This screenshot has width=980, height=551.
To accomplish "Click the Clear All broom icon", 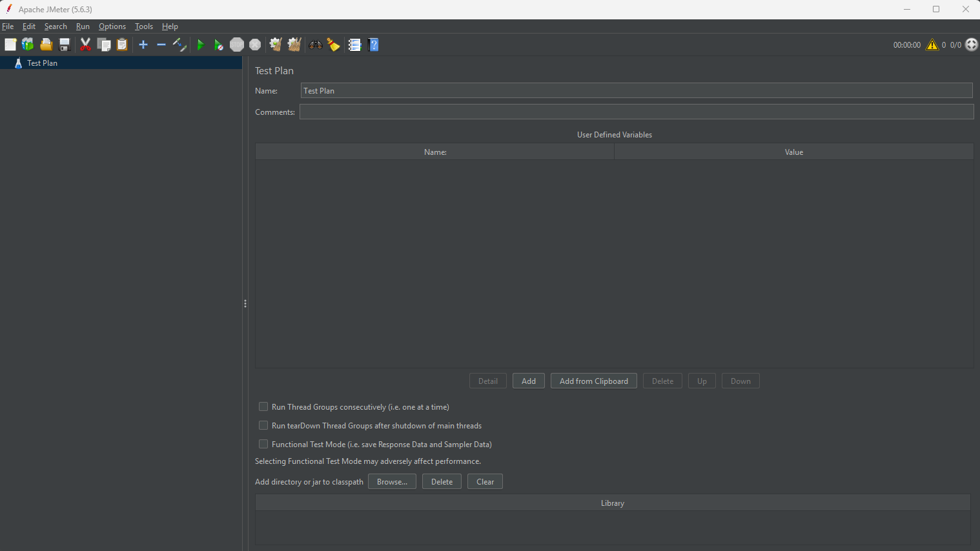I will pos(294,45).
